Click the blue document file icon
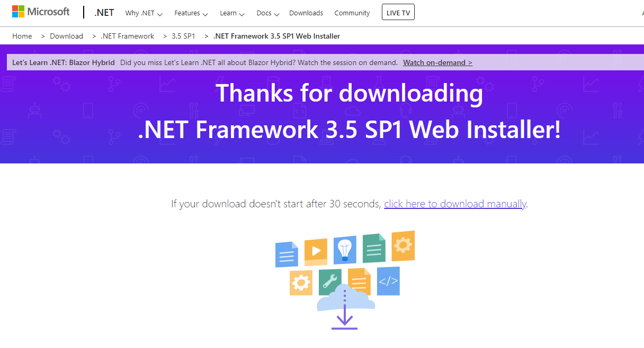The height and width of the screenshot is (348, 644). 287,254
